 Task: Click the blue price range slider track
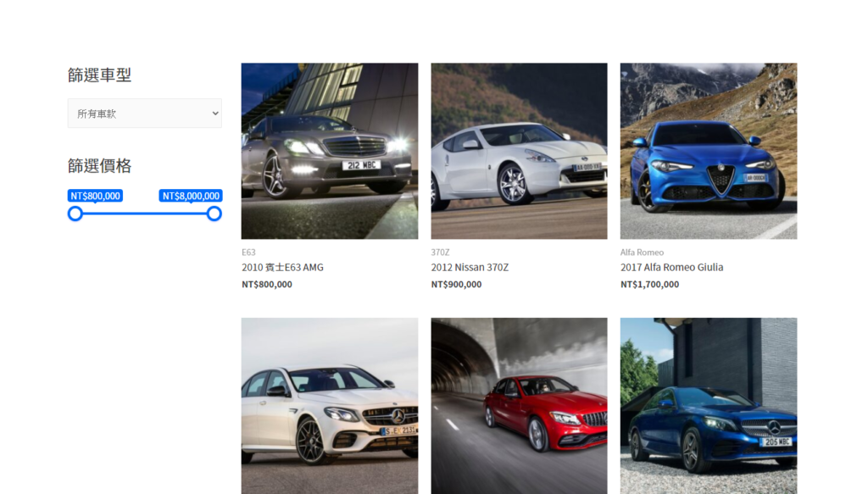coord(144,214)
